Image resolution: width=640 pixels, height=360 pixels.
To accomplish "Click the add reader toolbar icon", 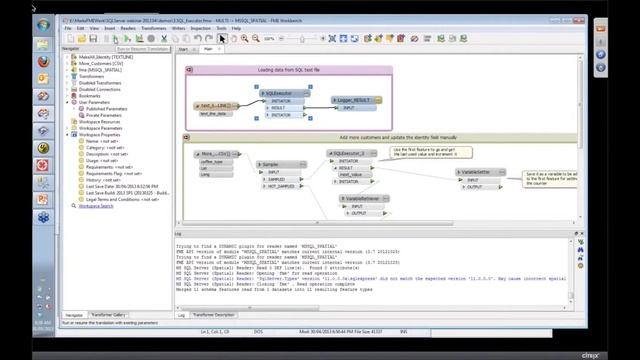I will (367, 38).
